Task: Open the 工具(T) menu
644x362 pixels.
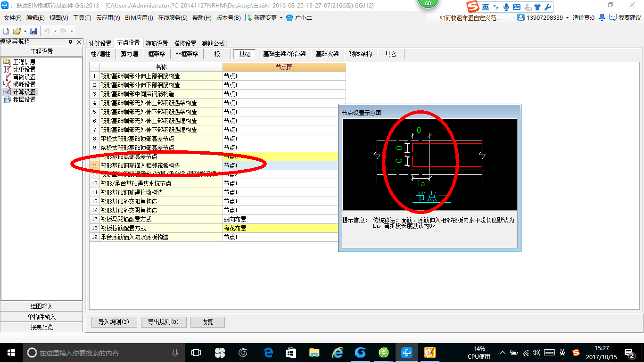Action: pyautogui.click(x=82, y=18)
